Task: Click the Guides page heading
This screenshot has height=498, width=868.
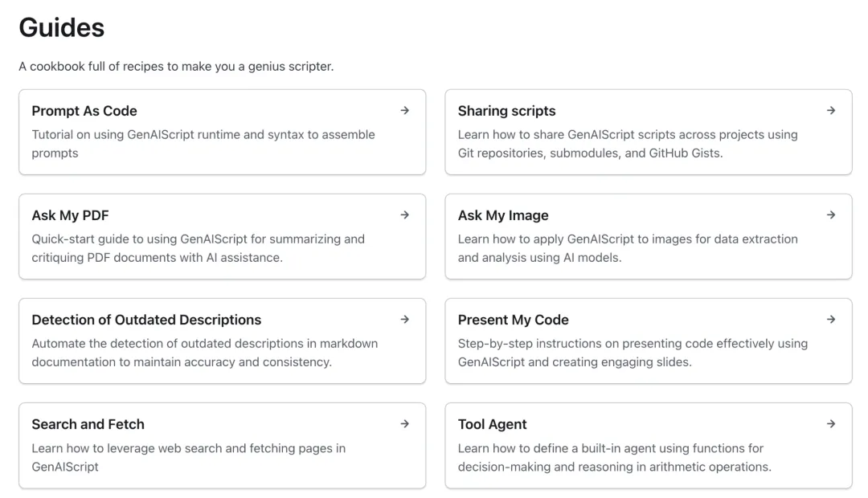Action: (62, 28)
